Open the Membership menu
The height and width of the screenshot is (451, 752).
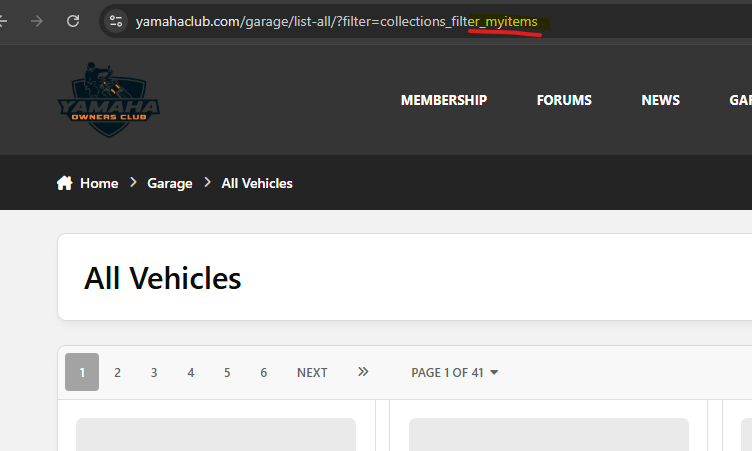444,100
